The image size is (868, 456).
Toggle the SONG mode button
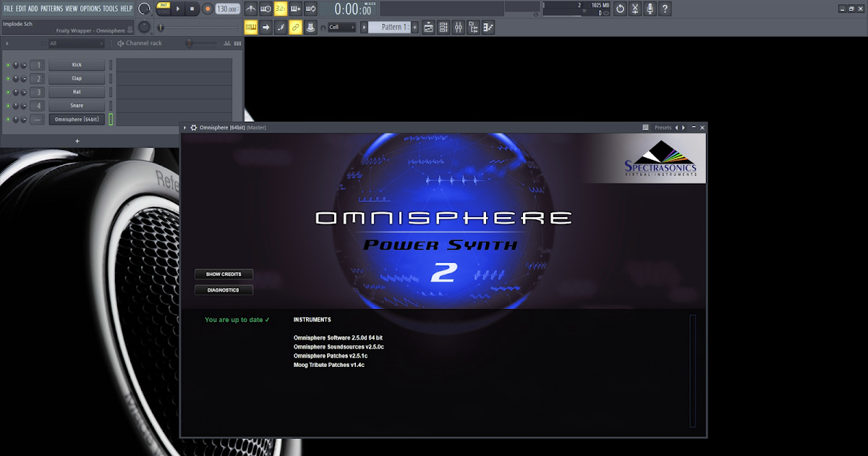click(x=163, y=12)
